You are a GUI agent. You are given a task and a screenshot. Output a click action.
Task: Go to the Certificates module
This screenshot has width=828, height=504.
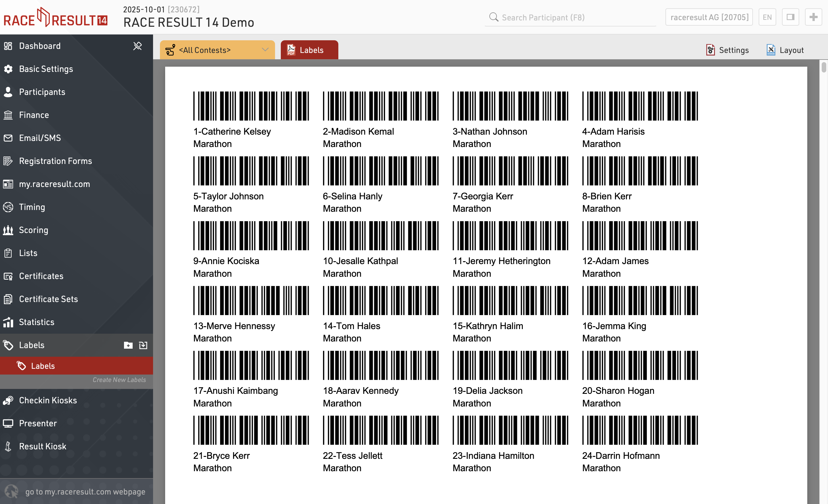[x=41, y=276]
